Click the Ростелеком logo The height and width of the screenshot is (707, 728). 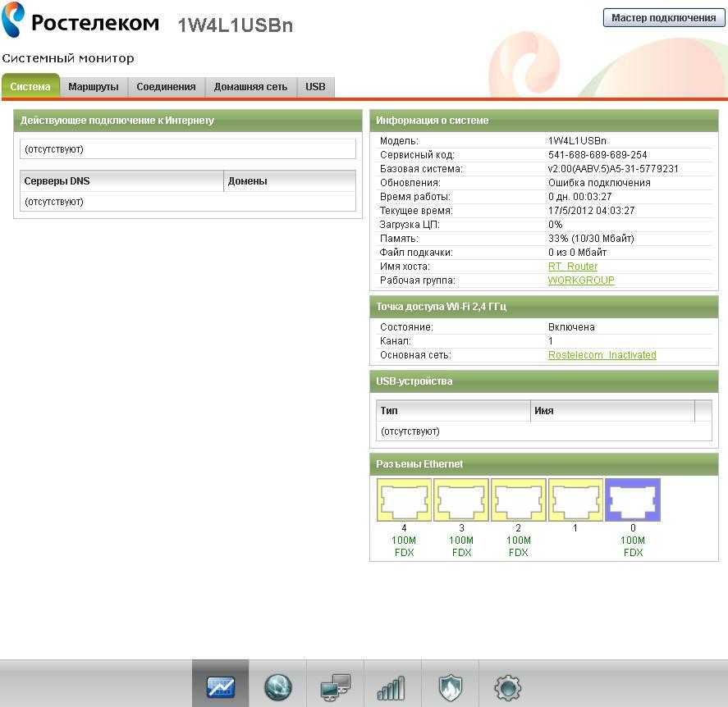pos(80,22)
